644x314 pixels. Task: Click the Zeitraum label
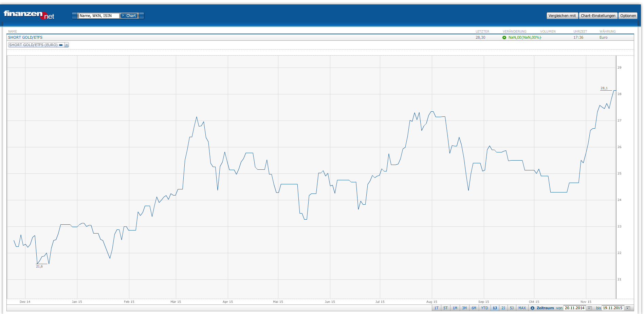(545, 308)
